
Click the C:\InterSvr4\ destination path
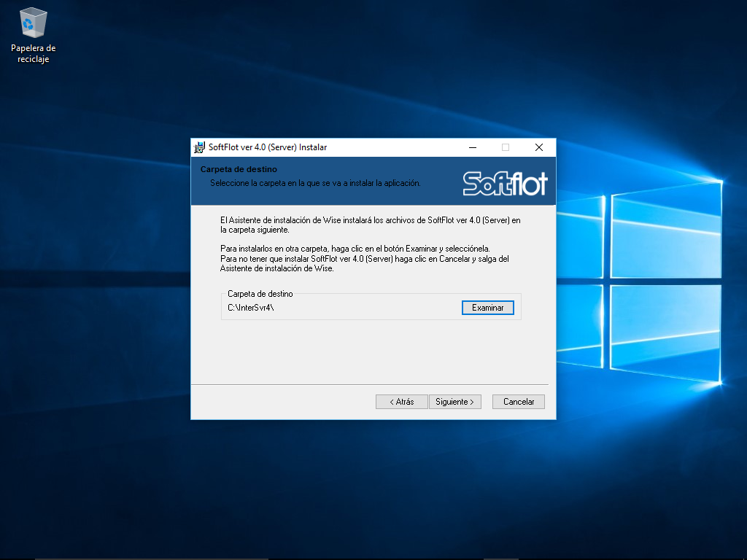point(251,308)
